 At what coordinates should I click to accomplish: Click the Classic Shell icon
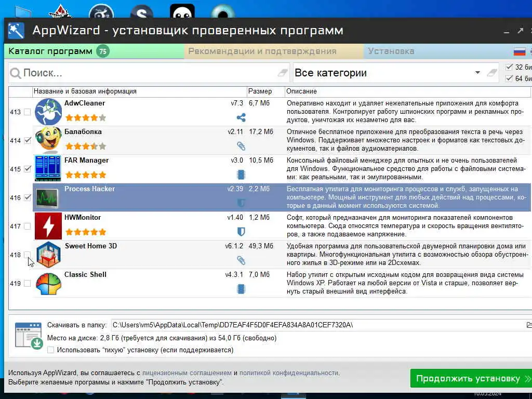point(48,284)
